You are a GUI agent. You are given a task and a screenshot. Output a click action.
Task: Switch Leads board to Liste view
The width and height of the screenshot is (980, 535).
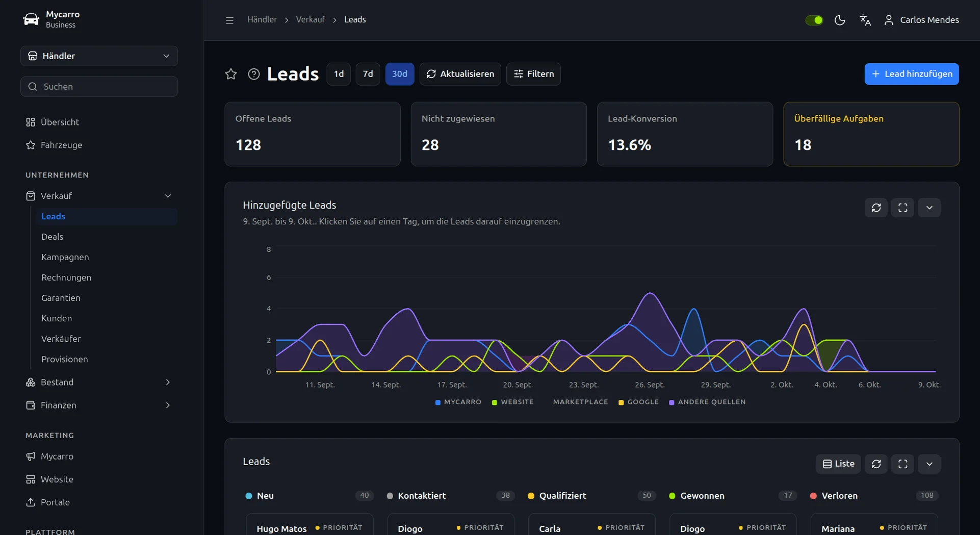tap(838, 464)
